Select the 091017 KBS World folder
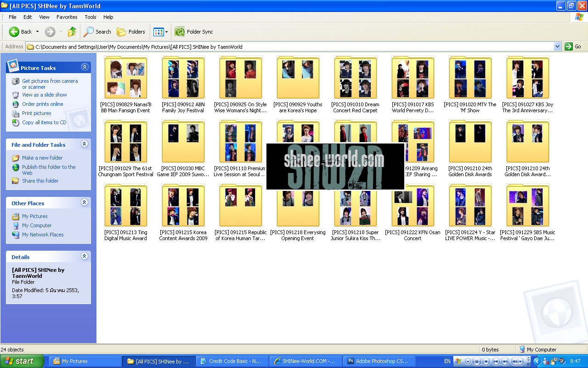The image size is (588, 368). pos(413,85)
